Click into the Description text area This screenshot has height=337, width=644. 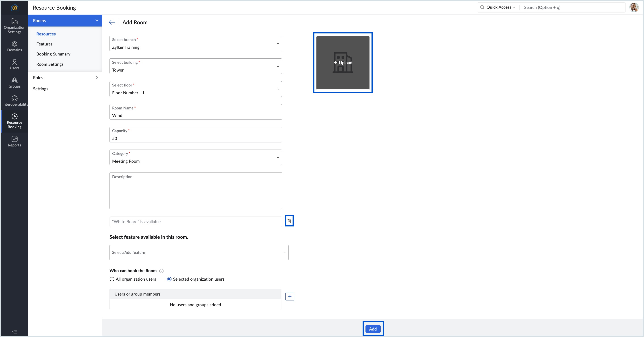coord(196,191)
